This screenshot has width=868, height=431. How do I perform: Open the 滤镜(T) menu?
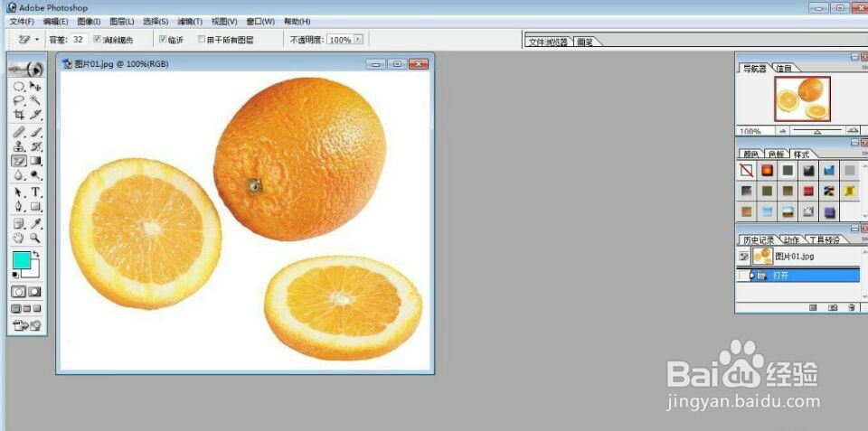[x=190, y=22]
